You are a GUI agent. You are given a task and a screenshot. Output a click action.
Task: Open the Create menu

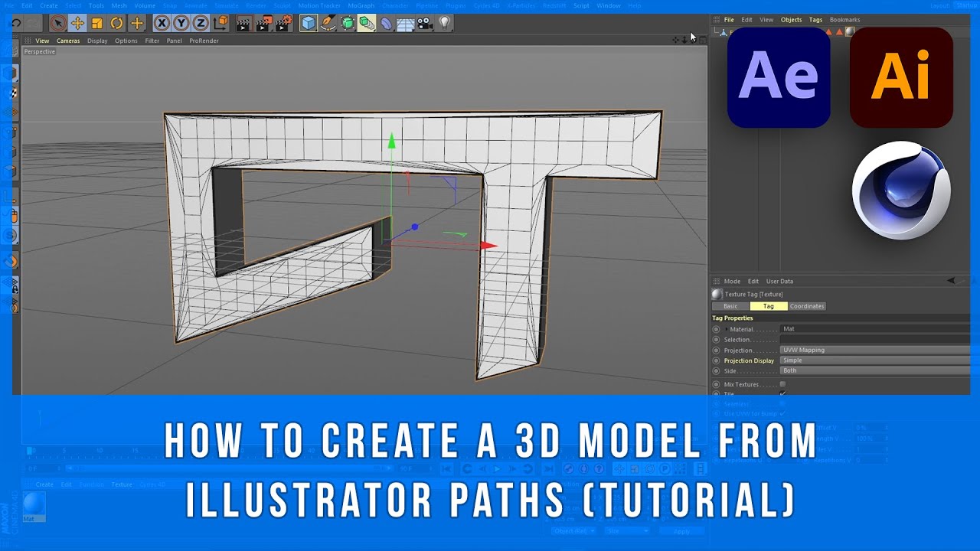(x=49, y=5)
